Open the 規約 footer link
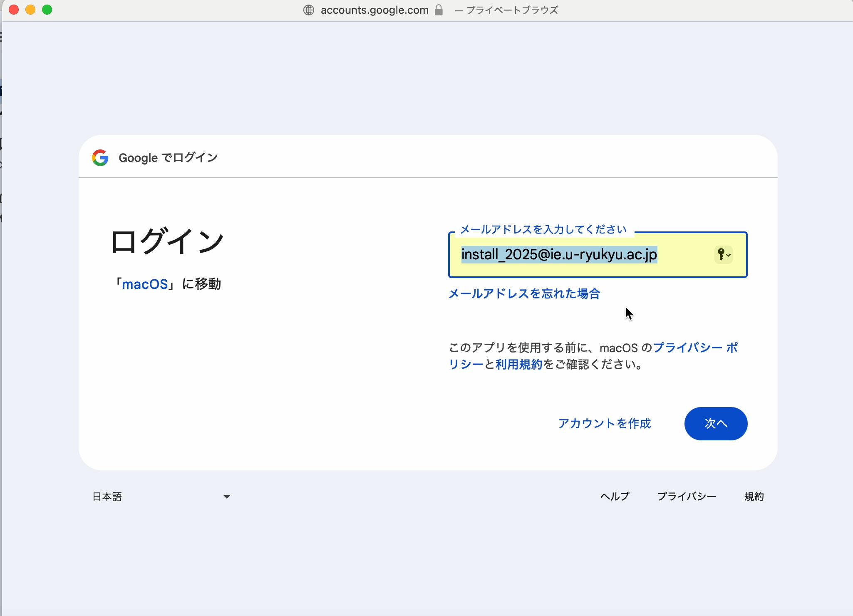The image size is (853, 616). click(x=754, y=497)
